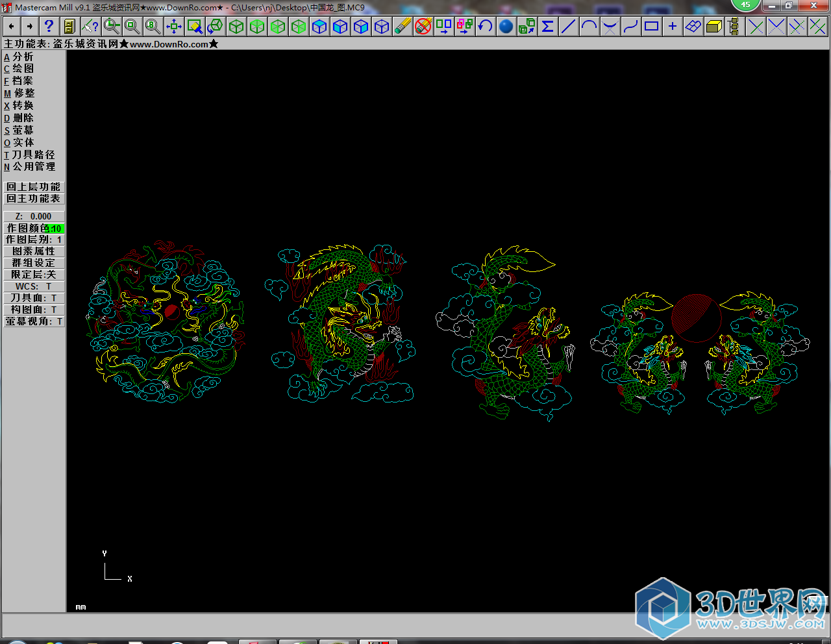Viewport: 831px width, 644px height.
Task: Click the dynamic rotate view cube icon
Action: [x=216, y=26]
